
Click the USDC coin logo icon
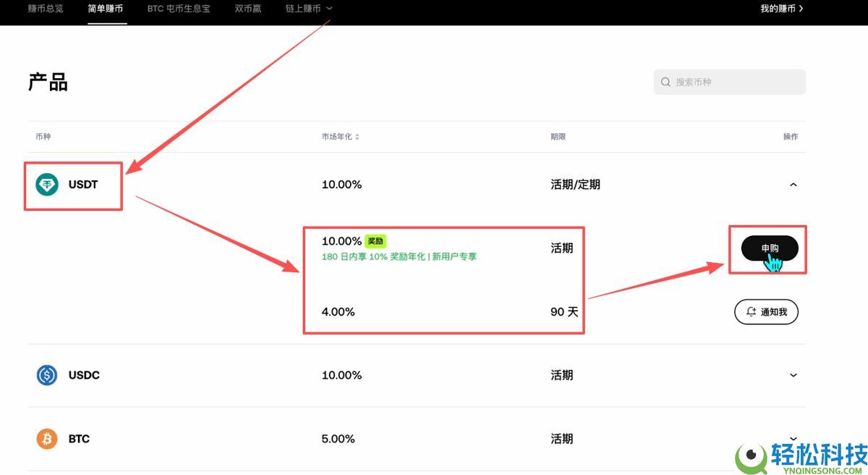tap(46, 375)
